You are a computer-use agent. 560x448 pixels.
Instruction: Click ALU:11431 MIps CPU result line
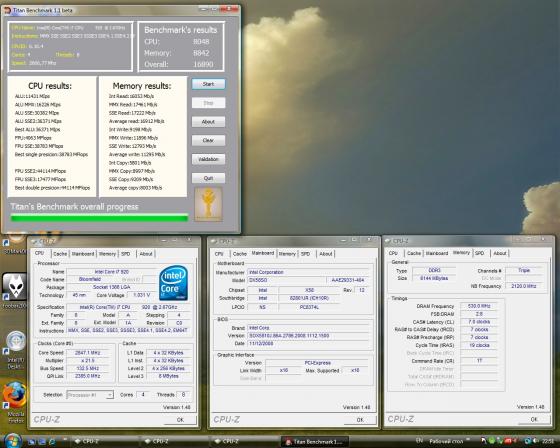(32, 96)
